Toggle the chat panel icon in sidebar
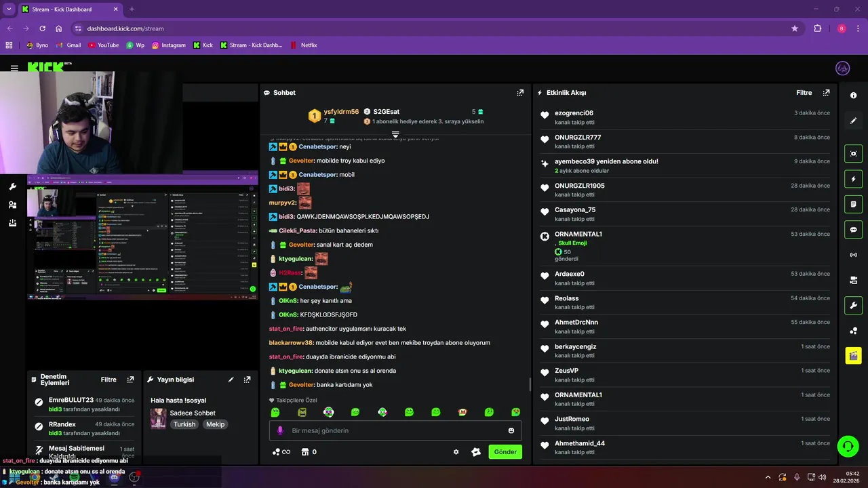The width and height of the screenshot is (868, 488). click(x=853, y=229)
